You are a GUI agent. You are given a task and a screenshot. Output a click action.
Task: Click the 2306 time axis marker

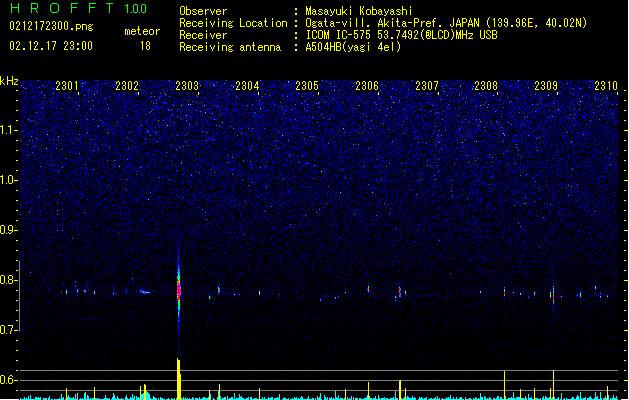(x=367, y=85)
